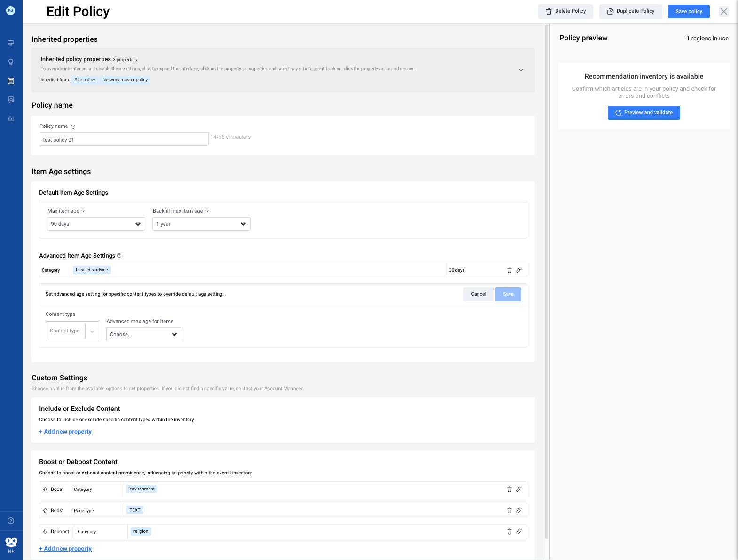The width and height of the screenshot is (738, 560).
Task: Click the NR owl logo icon
Action: (x=11, y=542)
